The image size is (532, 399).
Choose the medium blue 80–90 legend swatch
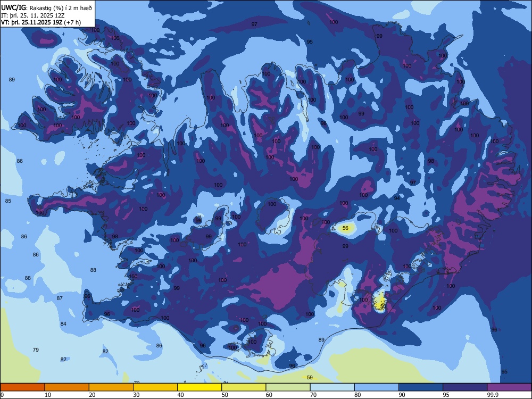[x=377, y=387]
